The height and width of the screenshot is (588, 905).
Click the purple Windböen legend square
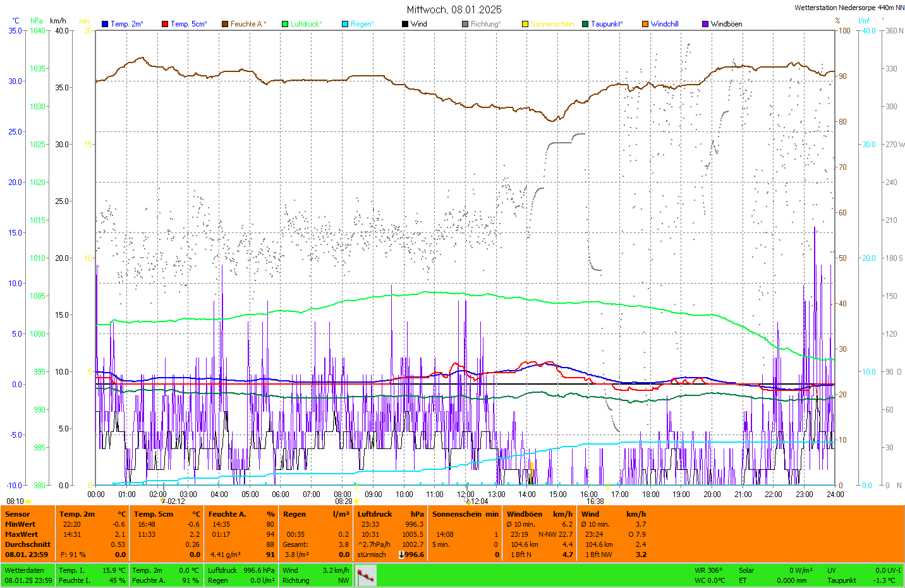click(705, 24)
